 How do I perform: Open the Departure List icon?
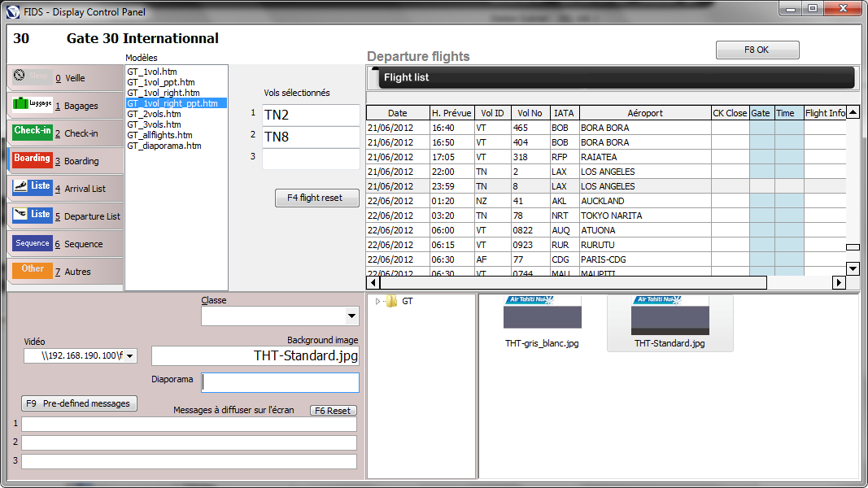point(33,215)
